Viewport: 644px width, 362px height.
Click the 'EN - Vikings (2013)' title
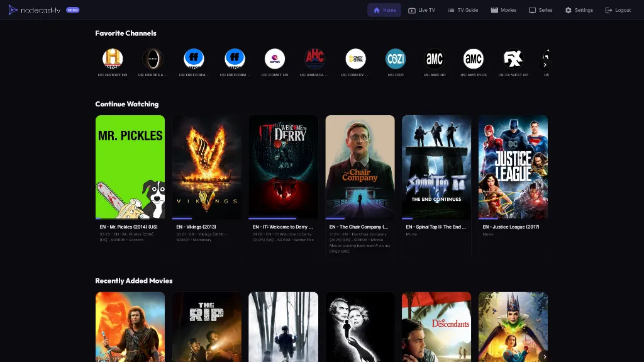pos(196,227)
